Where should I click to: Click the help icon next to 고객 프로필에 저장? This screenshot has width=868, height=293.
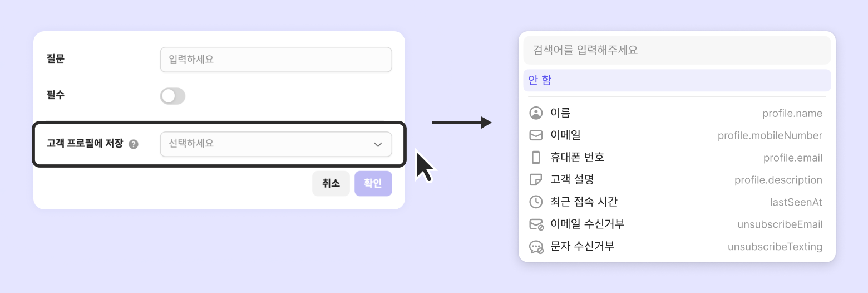[134, 144]
